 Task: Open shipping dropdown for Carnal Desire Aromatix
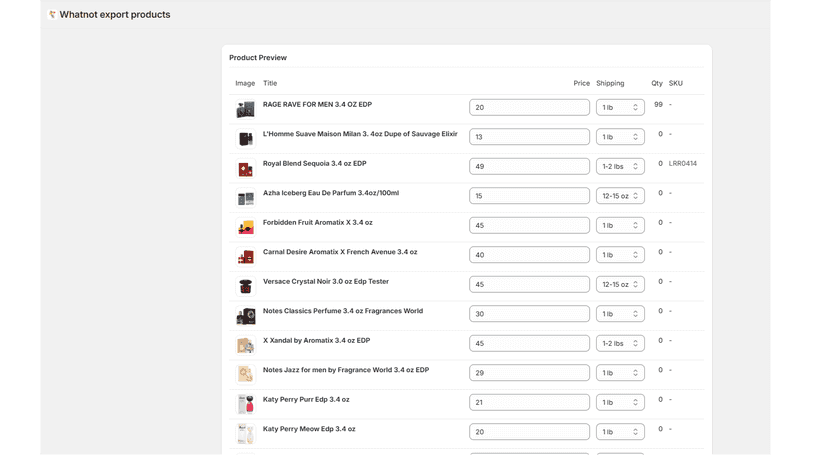(620, 255)
